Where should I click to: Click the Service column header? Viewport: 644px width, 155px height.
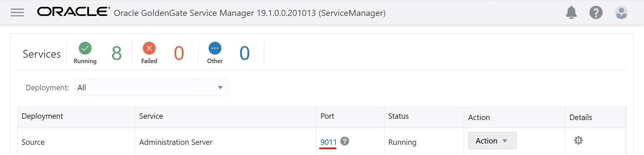151,116
